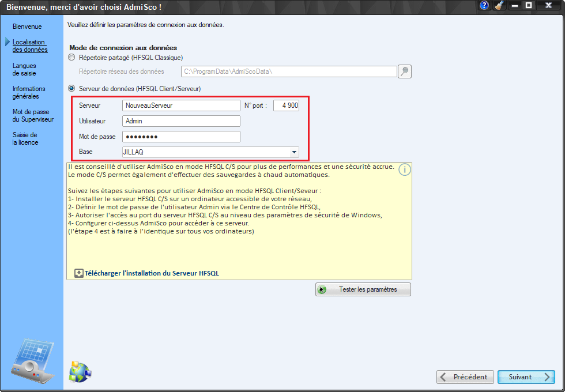Continue with Suivant button

(x=526, y=377)
